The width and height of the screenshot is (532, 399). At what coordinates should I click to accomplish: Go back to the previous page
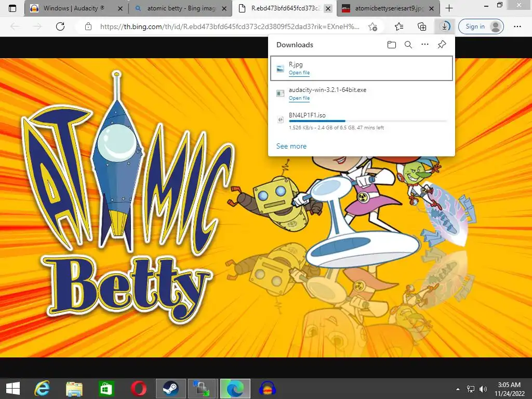tap(15, 26)
